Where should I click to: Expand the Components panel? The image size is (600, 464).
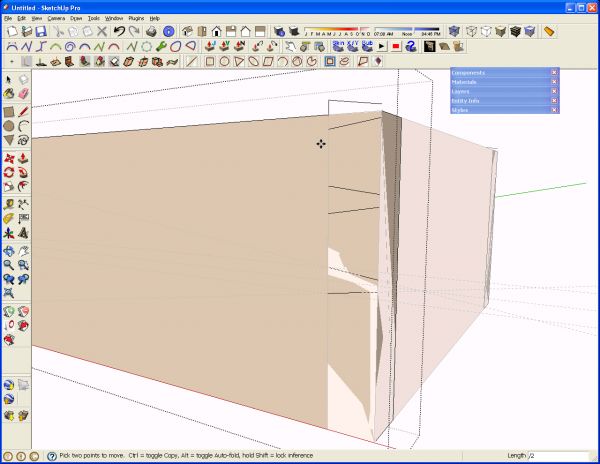point(501,73)
